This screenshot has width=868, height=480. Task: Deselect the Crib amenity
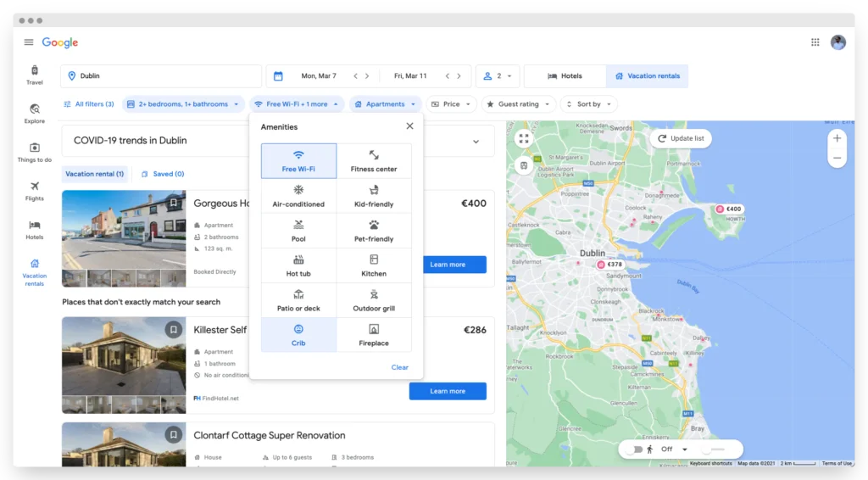point(298,335)
